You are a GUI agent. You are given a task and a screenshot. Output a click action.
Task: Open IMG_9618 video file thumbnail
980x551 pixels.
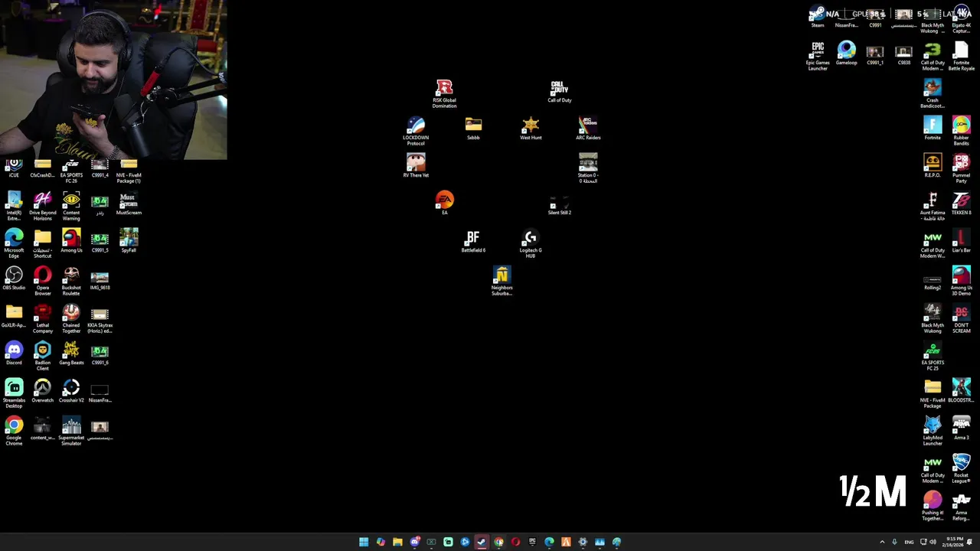[x=100, y=279]
